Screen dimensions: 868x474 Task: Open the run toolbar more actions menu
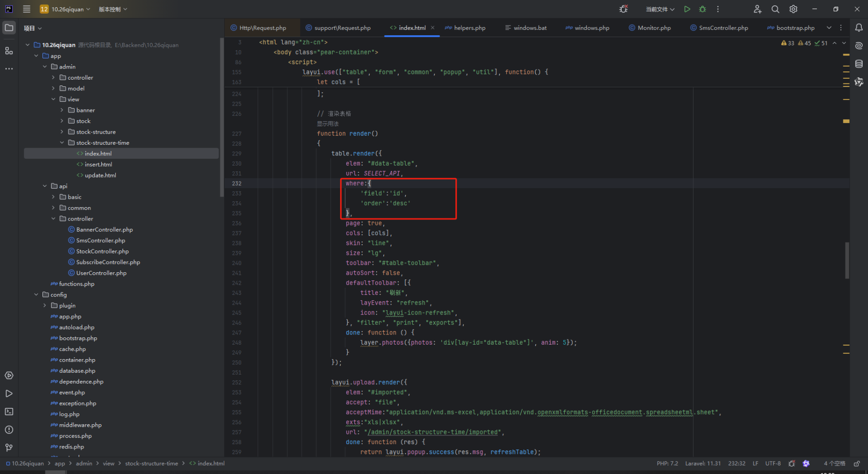718,9
